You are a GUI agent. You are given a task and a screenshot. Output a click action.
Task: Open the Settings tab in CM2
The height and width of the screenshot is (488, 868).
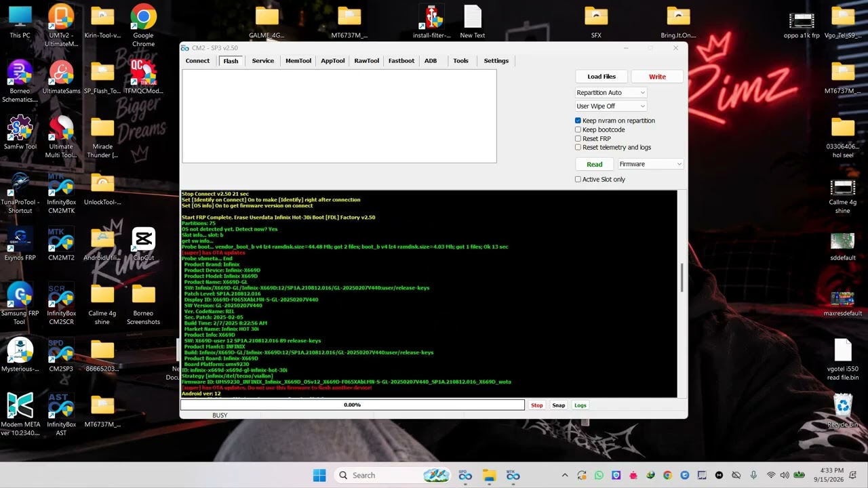(496, 61)
